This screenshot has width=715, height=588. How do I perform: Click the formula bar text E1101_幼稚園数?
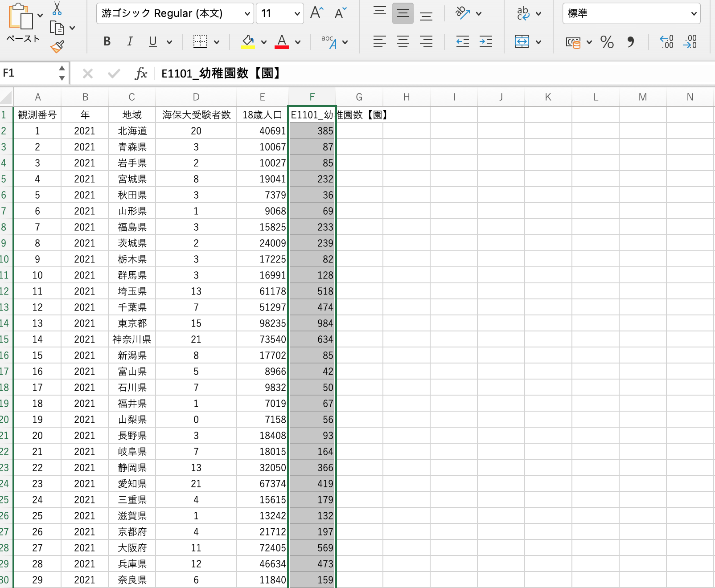[x=221, y=73]
